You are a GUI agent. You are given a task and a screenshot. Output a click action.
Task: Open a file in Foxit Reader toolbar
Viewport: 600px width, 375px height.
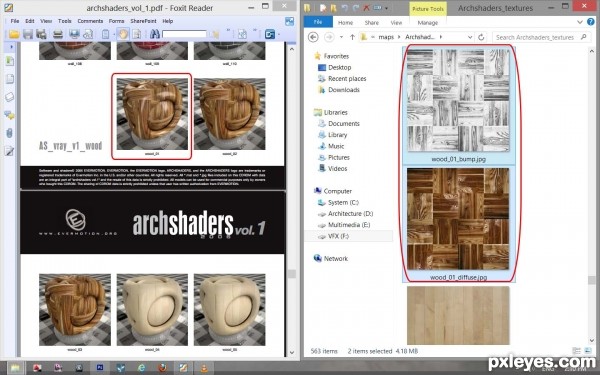coord(14,34)
